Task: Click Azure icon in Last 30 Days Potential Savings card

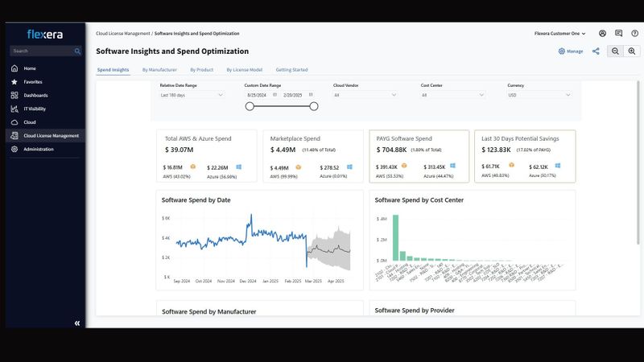Action: pos(558,166)
